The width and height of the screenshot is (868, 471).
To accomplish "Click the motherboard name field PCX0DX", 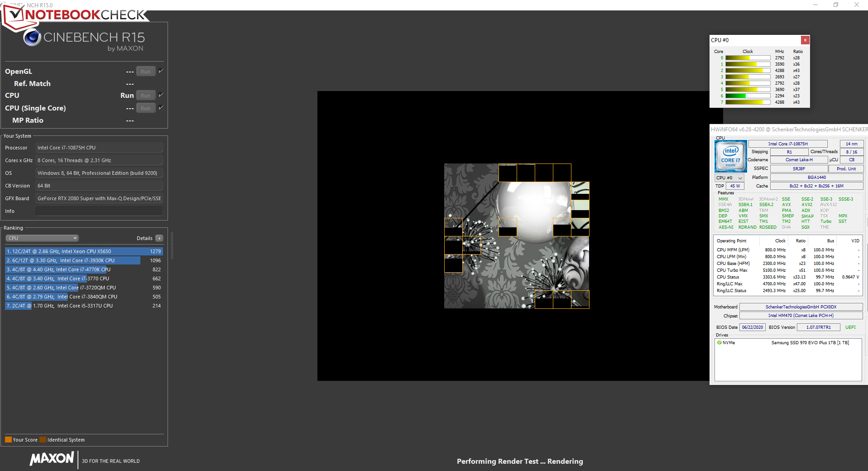I will (x=801, y=307).
